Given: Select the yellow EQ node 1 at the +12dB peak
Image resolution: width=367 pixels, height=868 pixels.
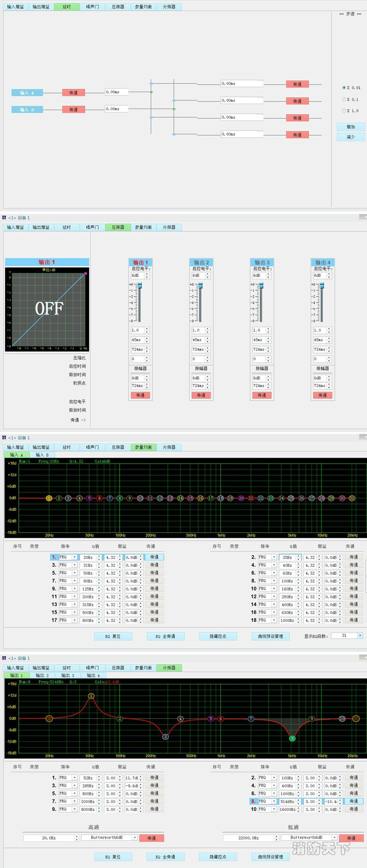Looking at the screenshot, I should (91, 696).
